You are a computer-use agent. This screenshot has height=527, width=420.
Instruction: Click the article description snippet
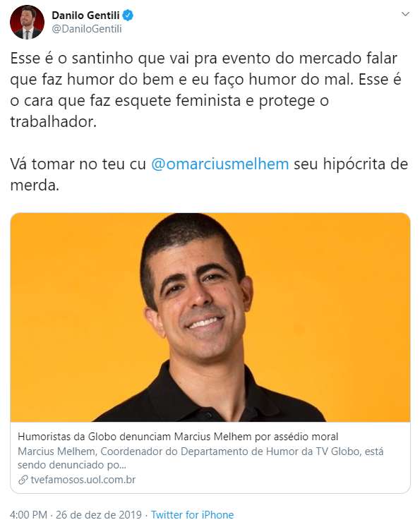click(200, 458)
